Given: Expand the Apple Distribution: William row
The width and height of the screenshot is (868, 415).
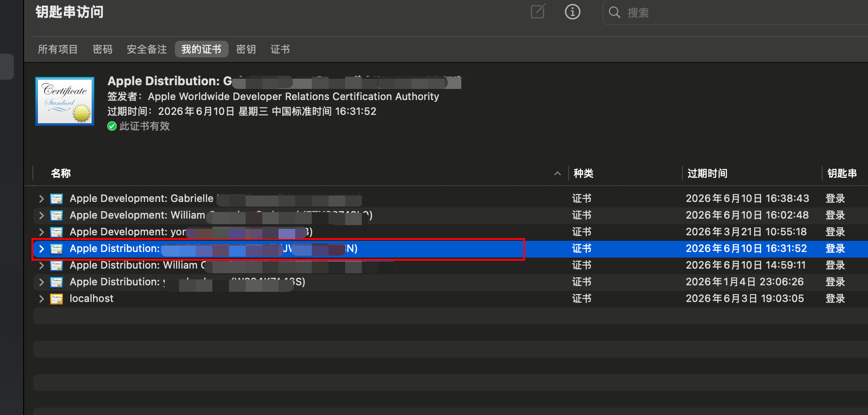Looking at the screenshot, I should click(x=41, y=265).
